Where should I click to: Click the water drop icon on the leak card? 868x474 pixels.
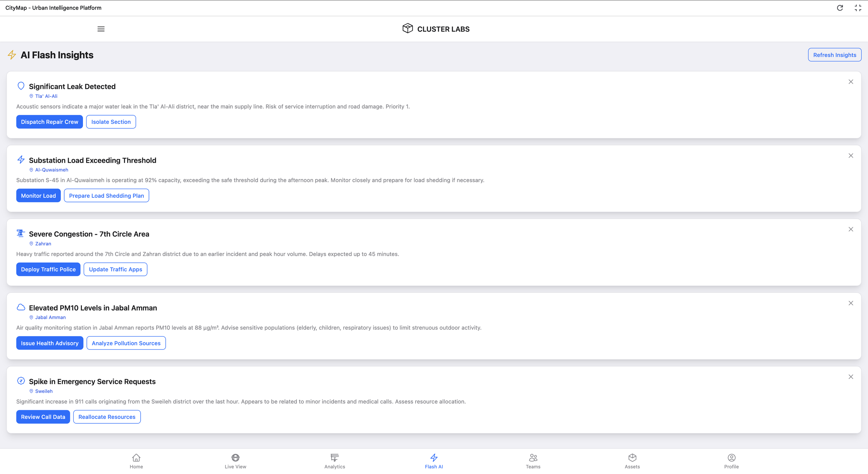point(21,85)
